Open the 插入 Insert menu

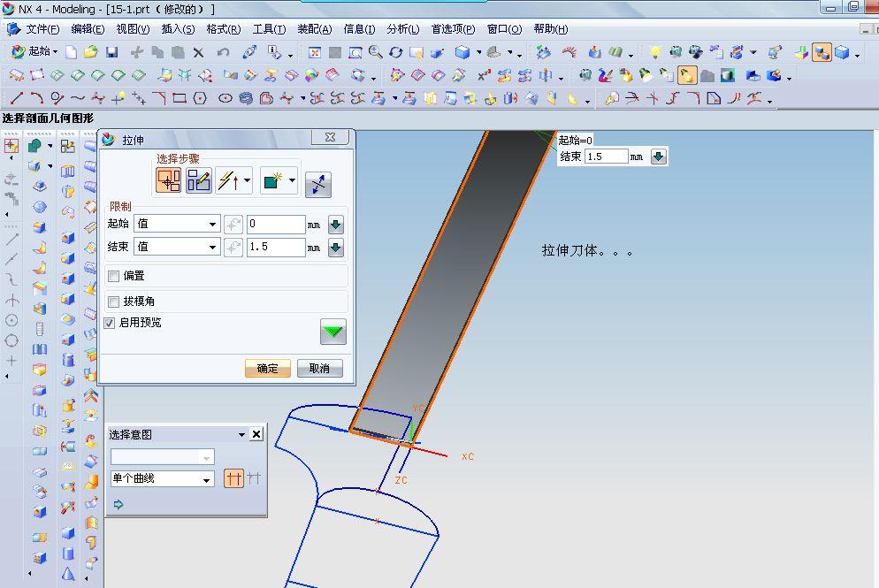[178, 29]
